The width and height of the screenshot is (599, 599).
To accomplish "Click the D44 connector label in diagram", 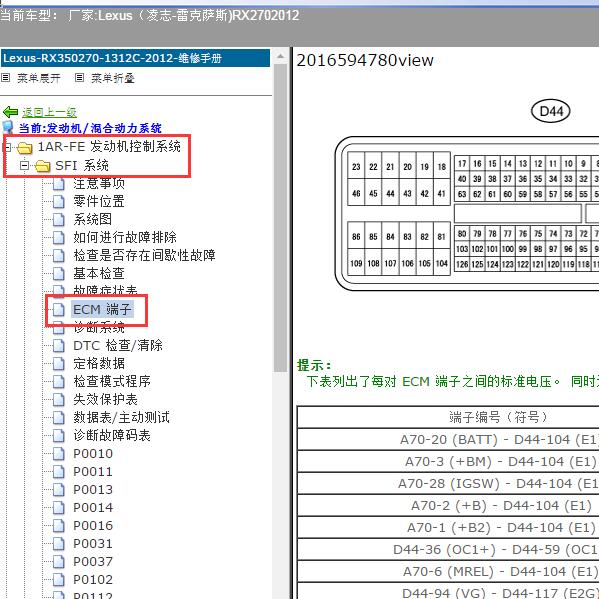I will pos(550,111).
